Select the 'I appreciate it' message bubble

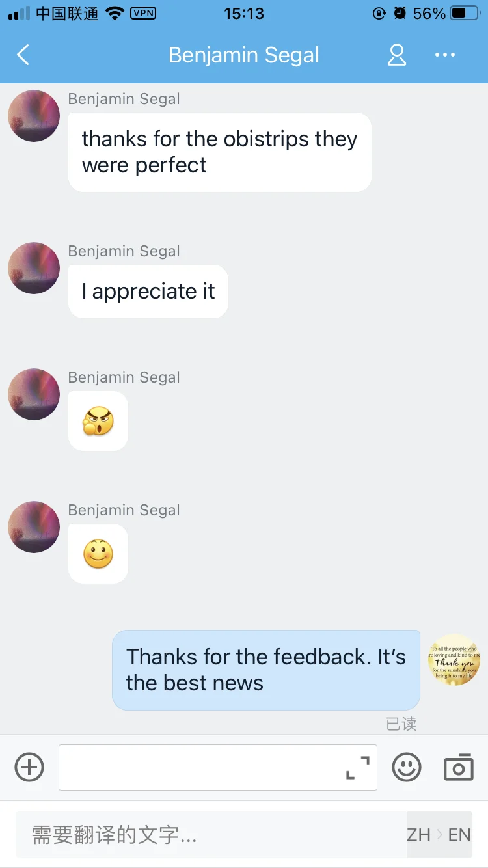[x=148, y=292]
